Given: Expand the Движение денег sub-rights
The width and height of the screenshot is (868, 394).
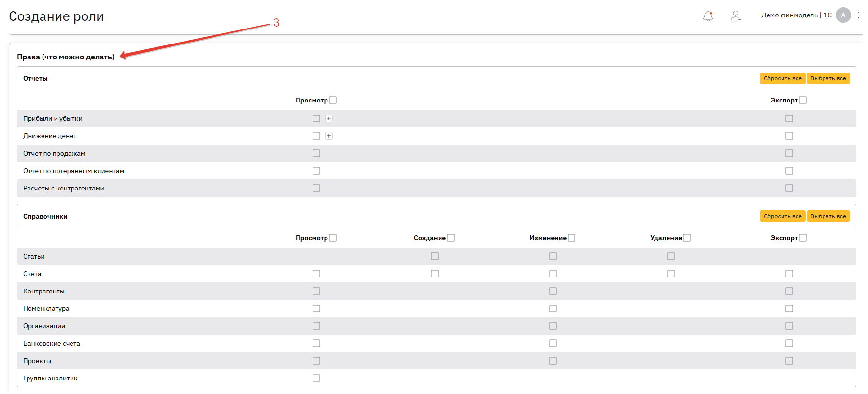Looking at the screenshot, I should coord(329,136).
